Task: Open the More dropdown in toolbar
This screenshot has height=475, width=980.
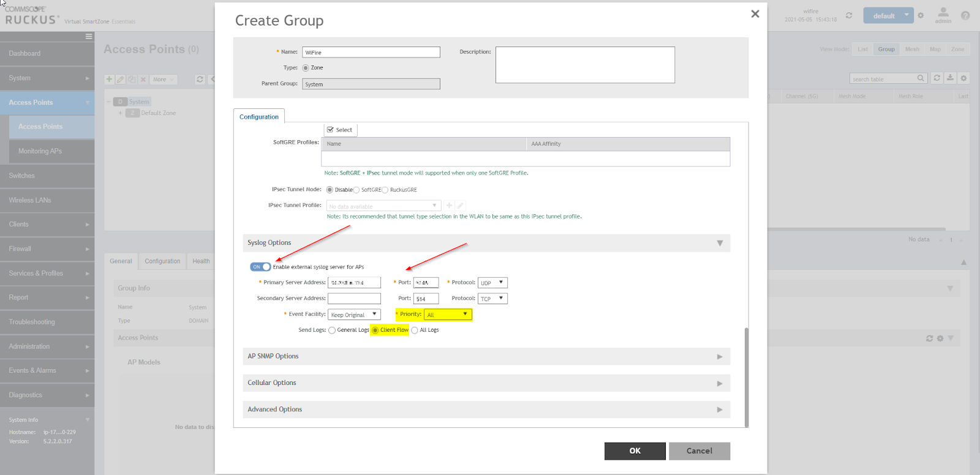Action: pyautogui.click(x=163, y=79)
